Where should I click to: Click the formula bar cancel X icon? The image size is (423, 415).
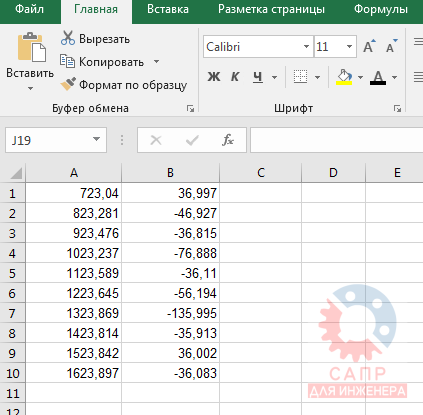[x=156, y=140]
